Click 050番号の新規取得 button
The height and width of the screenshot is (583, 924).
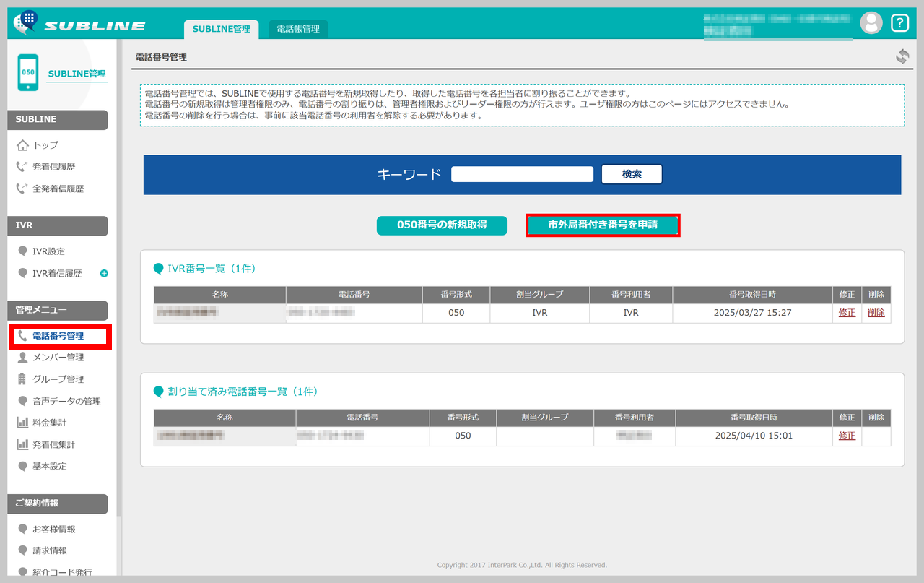[442, 225]
